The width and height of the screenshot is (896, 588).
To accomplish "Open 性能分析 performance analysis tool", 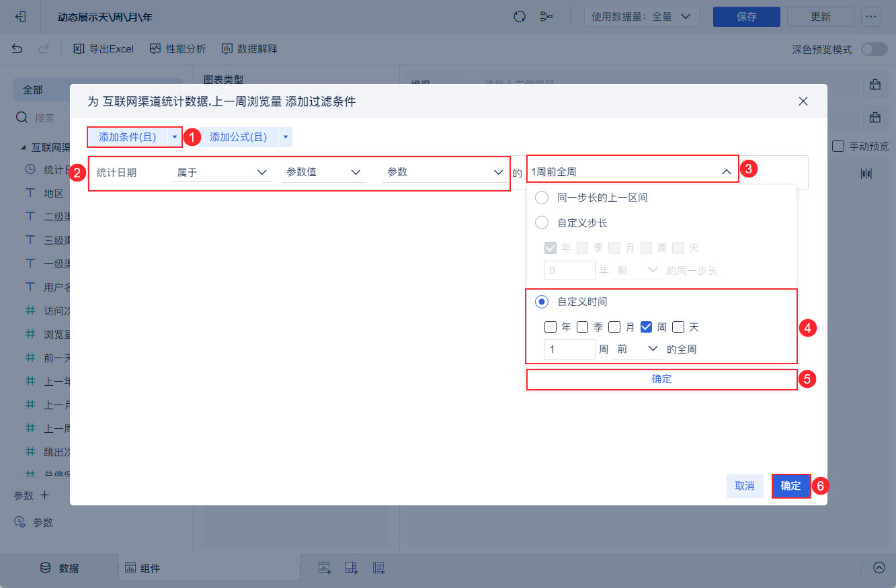I will coord(177,49).
